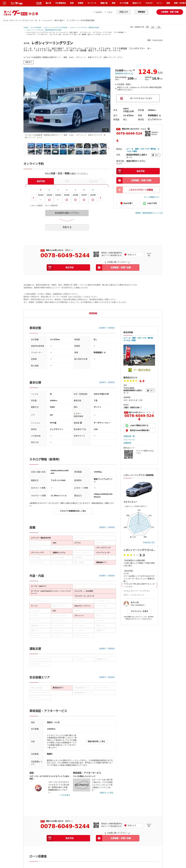
Task: Click the side-panel mail 在庫確認・見積り依頼 button
Action: coord(138,181)
